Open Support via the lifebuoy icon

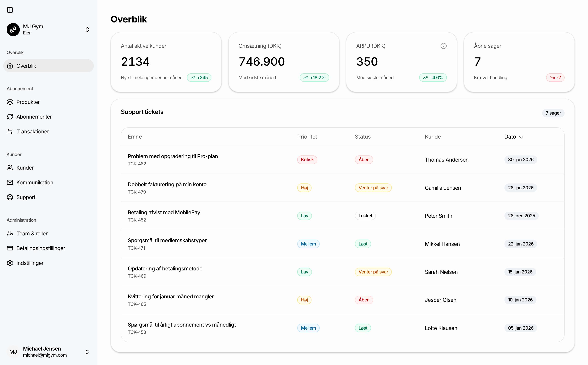point(10,197)
